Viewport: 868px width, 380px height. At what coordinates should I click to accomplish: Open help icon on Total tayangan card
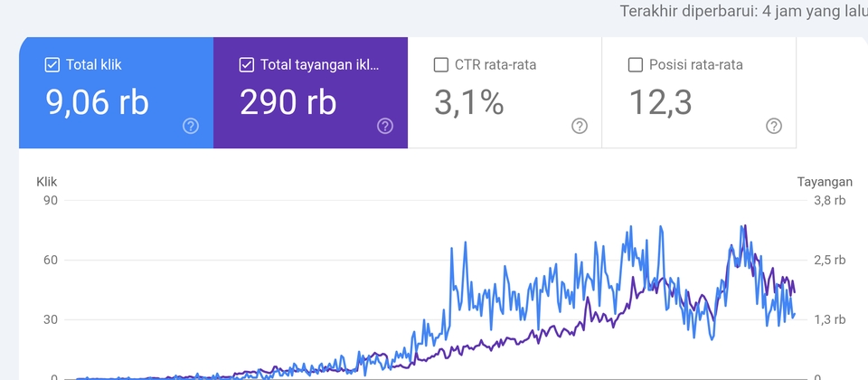point(385,127)
